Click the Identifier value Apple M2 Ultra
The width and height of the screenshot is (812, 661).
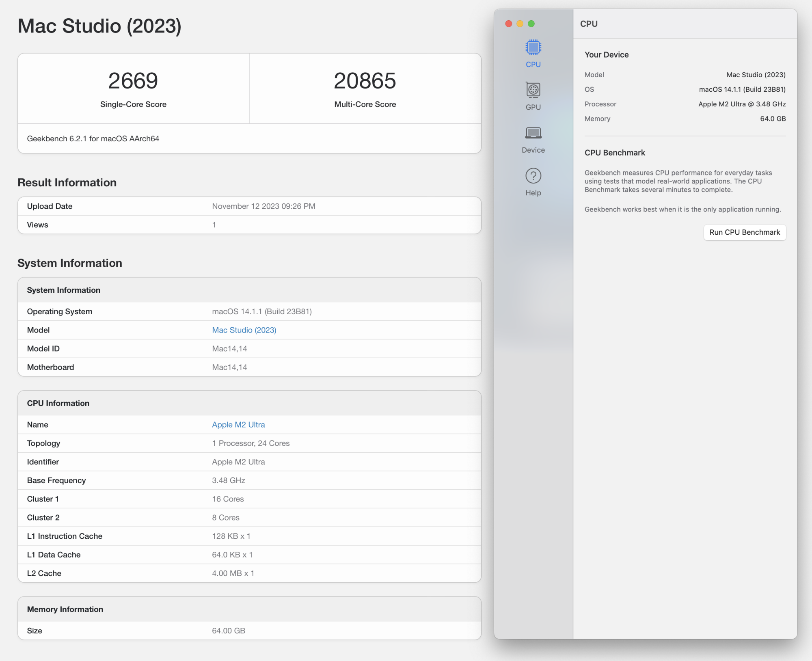[x=238, y=462]
